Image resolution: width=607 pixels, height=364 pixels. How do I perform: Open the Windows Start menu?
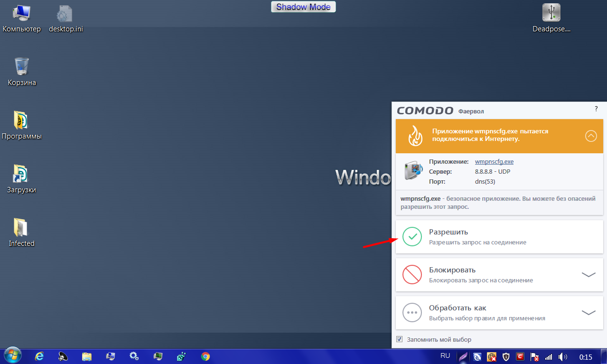pos(13,356)
